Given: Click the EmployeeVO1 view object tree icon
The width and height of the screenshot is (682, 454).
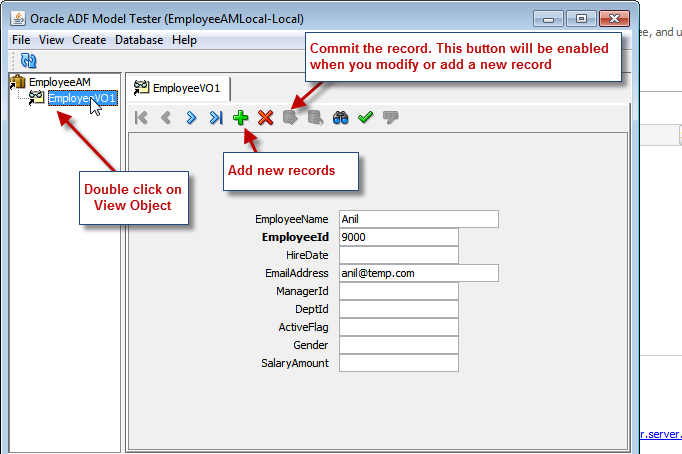Looking at the screenshot, I should [x=36, y=98].
